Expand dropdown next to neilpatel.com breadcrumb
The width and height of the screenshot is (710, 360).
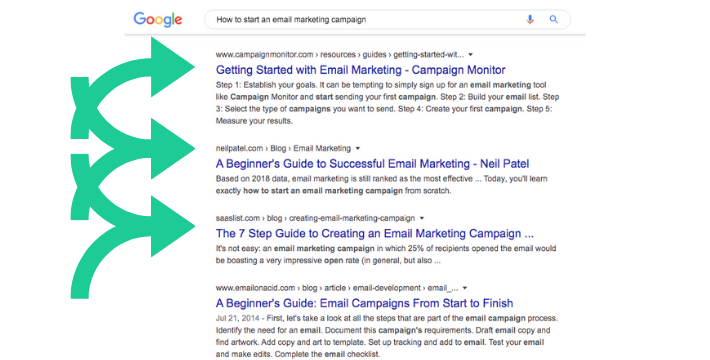click(x=358, y=149)
